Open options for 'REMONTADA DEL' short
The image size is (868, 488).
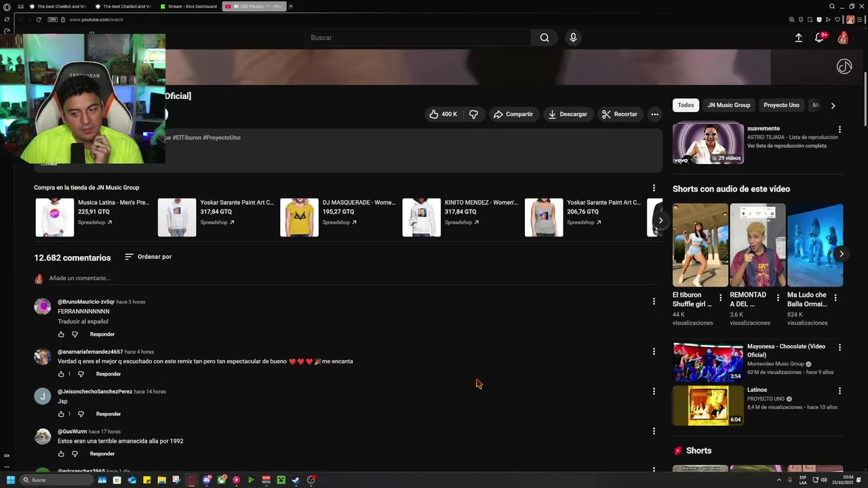pyautogui.click(x=778, y=298)
